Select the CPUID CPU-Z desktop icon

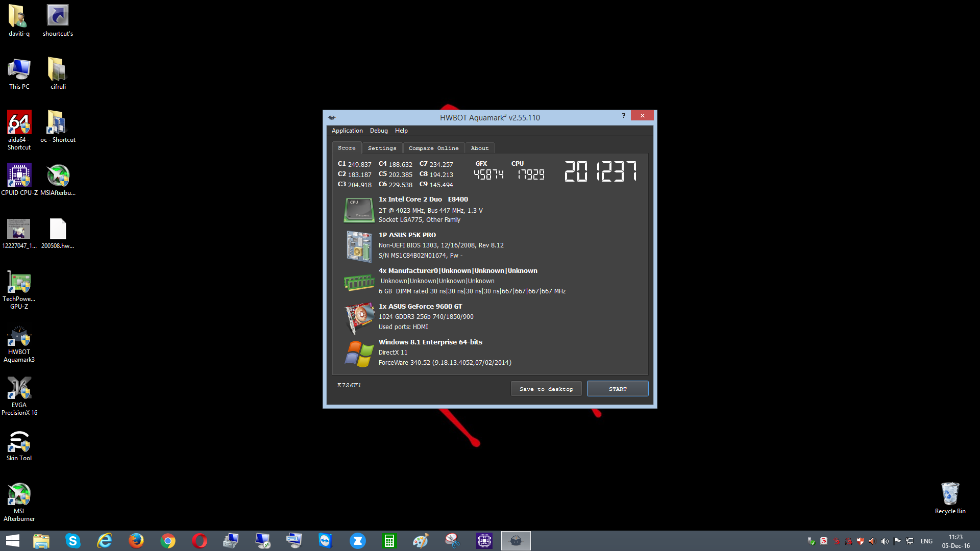(x=19, y=180)
